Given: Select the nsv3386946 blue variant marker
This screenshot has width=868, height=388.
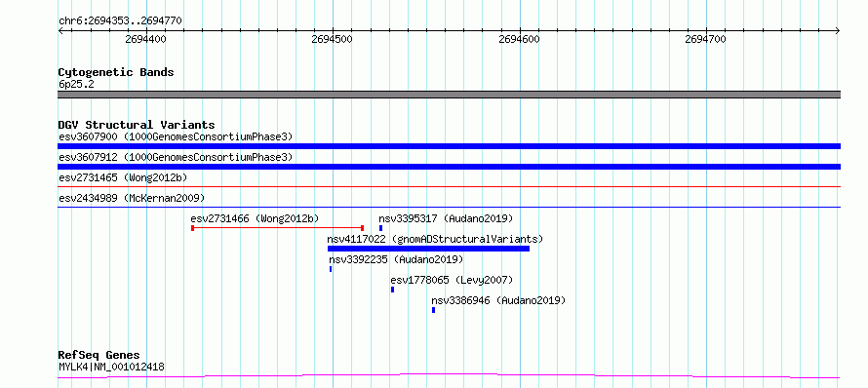Looking at the screenshot, I should [x=433, y=310].
